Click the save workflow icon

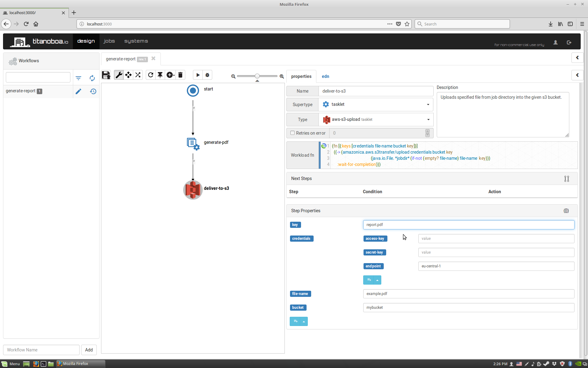(x=106, y=75)
